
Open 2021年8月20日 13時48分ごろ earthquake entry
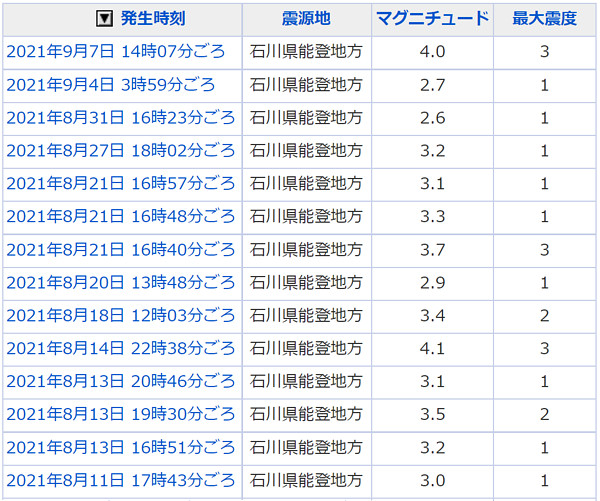[121, 283]
